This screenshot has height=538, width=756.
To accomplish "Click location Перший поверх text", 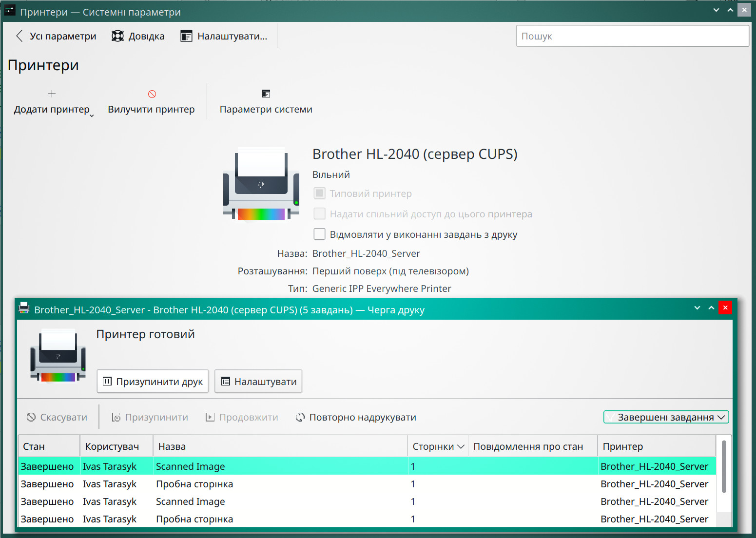I will (x=390, y=271).
